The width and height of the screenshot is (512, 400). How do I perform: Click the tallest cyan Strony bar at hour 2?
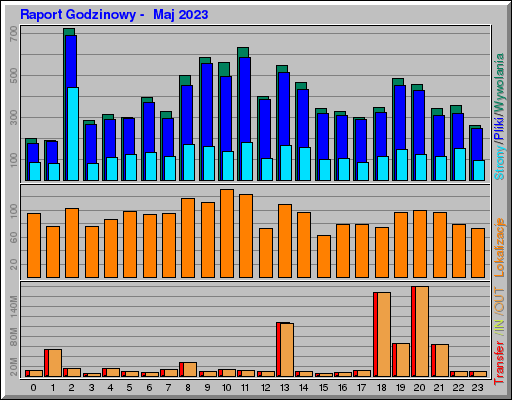pos(73,134)
